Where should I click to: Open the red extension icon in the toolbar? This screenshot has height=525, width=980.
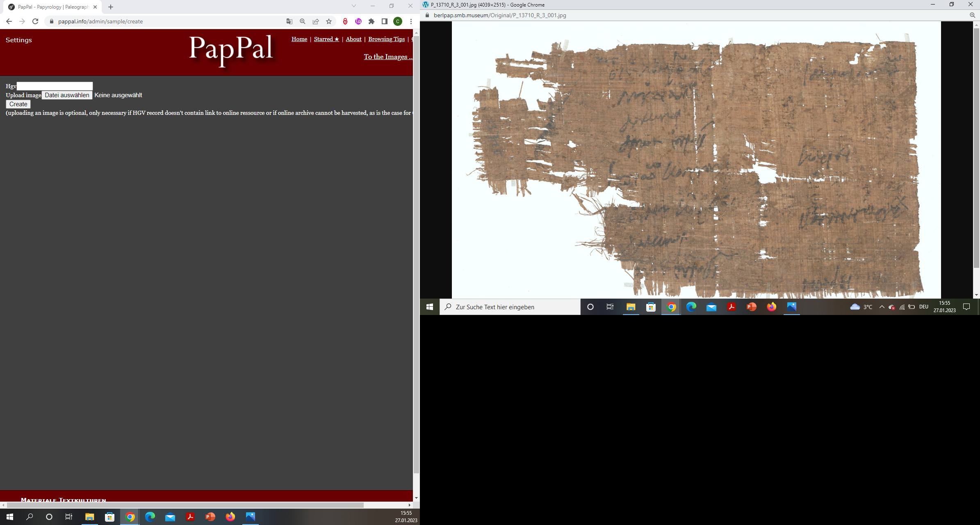point(345,21)
